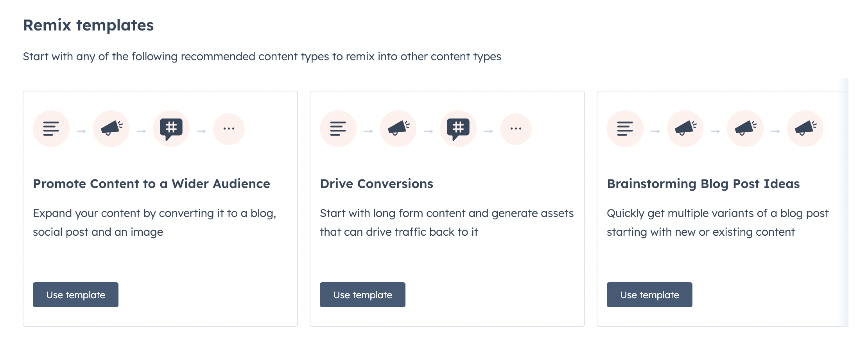The width and height of the screenshot is (868, 344).
Task: Click the megaphone icon in Drive Conversions card
Action: tap(398, 128)
